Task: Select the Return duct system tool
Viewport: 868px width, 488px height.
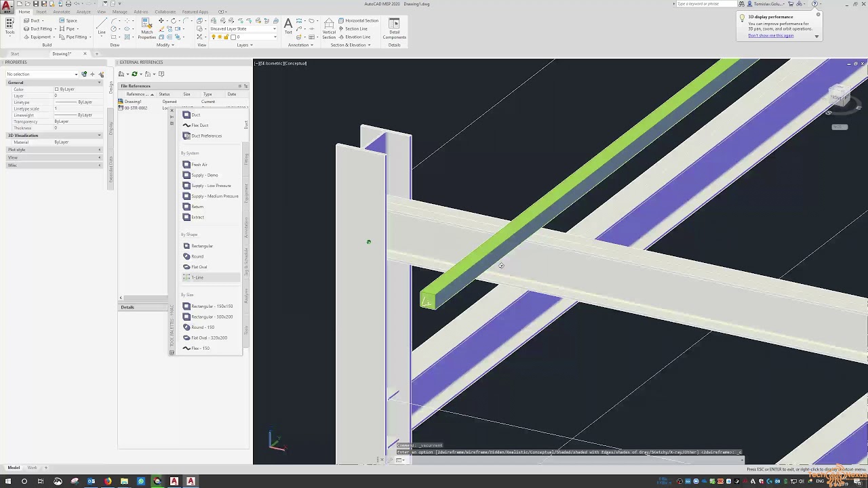Action: point(193,207)
